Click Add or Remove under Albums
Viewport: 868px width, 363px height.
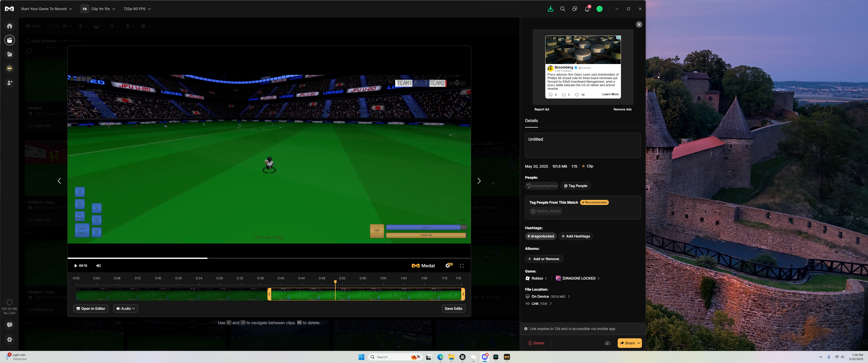point(544,259)
